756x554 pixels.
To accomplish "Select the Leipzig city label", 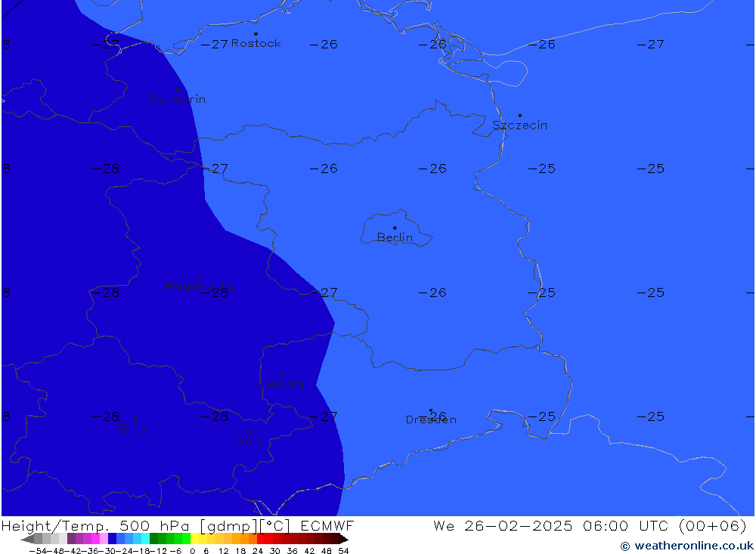I will point(282,384).
